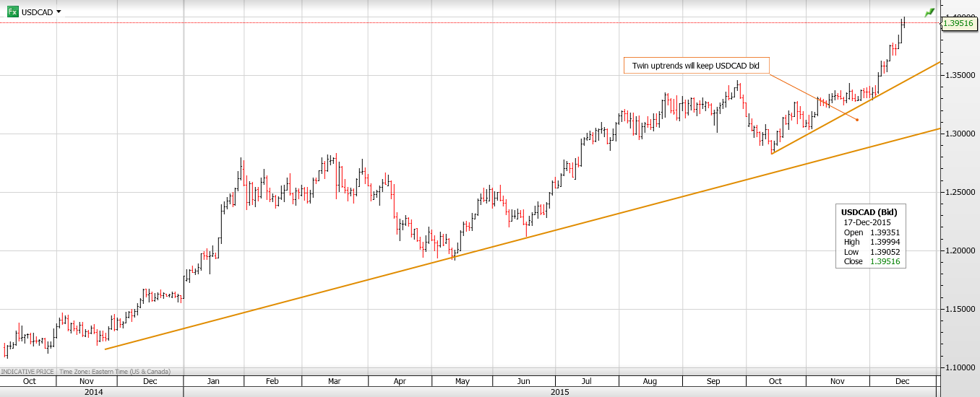
Task: Select the 2015 year segment on time axis
Action: 559,392
